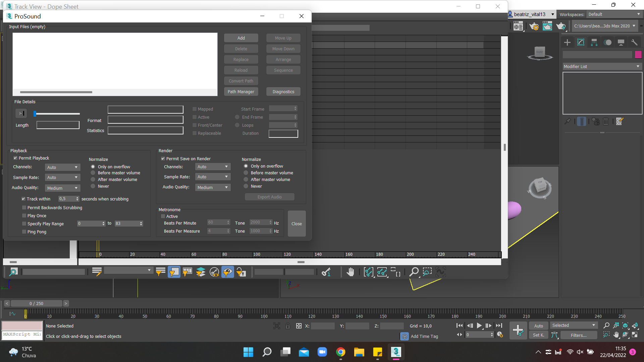Screen dimensions: 644x362
Task: Open ProSound Diagnostics
Action: point(283,92)
